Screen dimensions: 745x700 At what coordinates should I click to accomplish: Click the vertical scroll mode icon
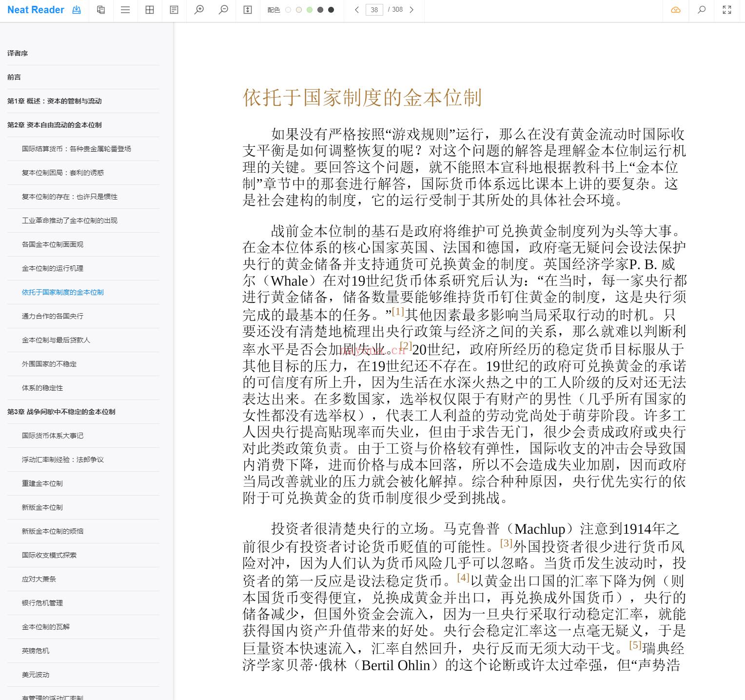tap(248, 10)
